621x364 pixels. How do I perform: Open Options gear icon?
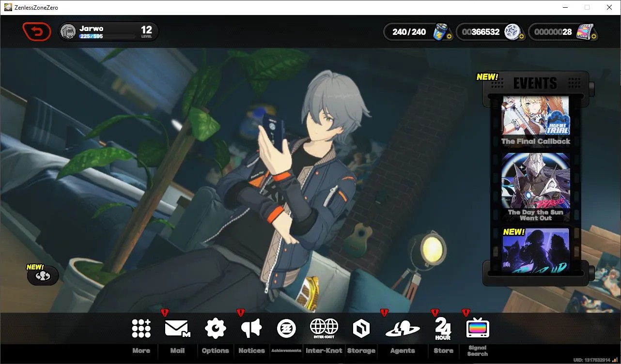point(215,329)
